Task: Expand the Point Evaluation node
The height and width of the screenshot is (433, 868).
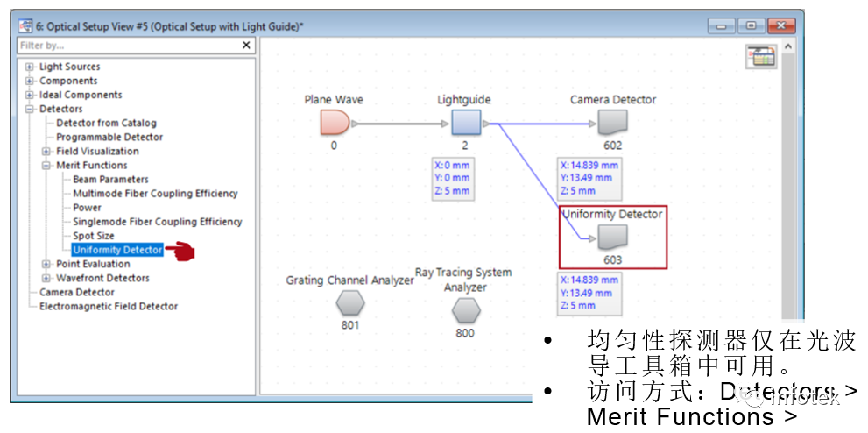Action: pyautogui.click(x=46, y=264)
